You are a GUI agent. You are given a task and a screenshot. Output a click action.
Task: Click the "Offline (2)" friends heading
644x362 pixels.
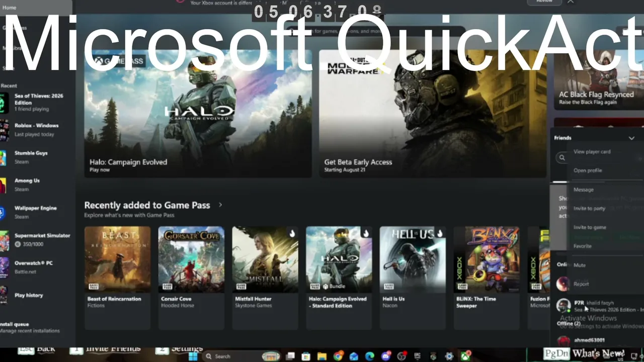tap(569, 323)
